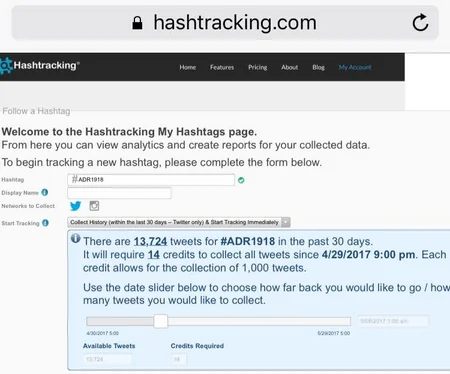Click the Follow a Hashtag heading
The height and width of the screenshot is (374, 450).
pos(36,111)
